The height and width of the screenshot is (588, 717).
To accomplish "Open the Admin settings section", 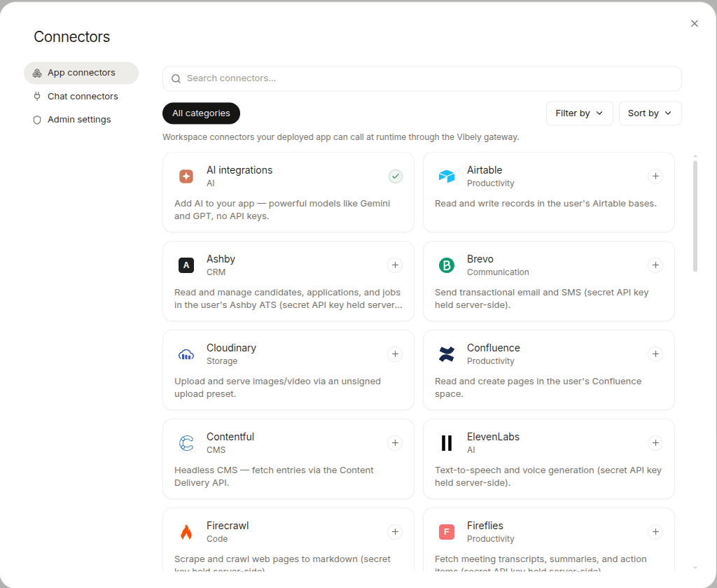I will (x=81, y=120).
